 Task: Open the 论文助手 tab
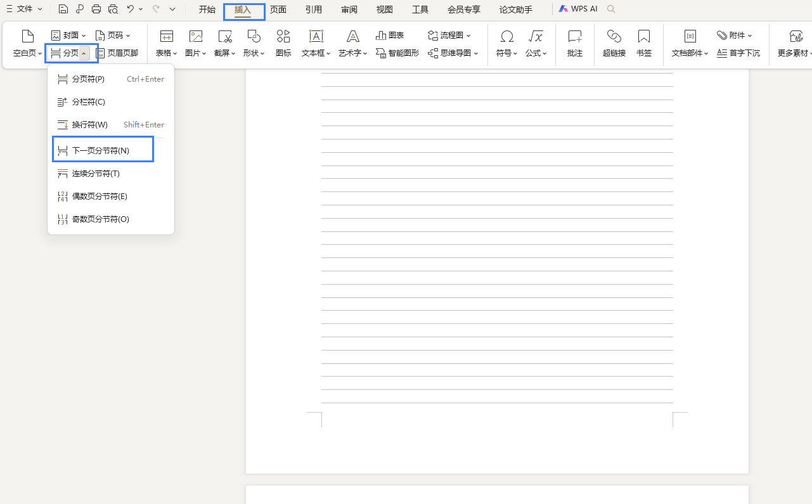516,10
